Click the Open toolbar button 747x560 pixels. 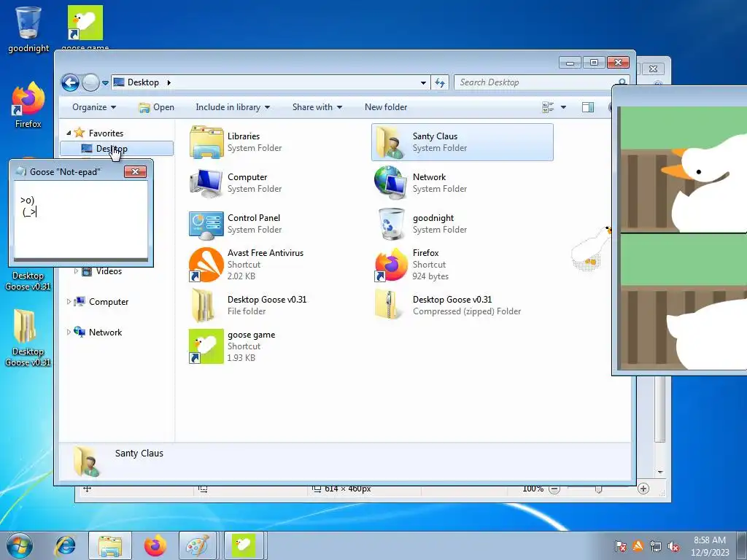pos(156,107)
